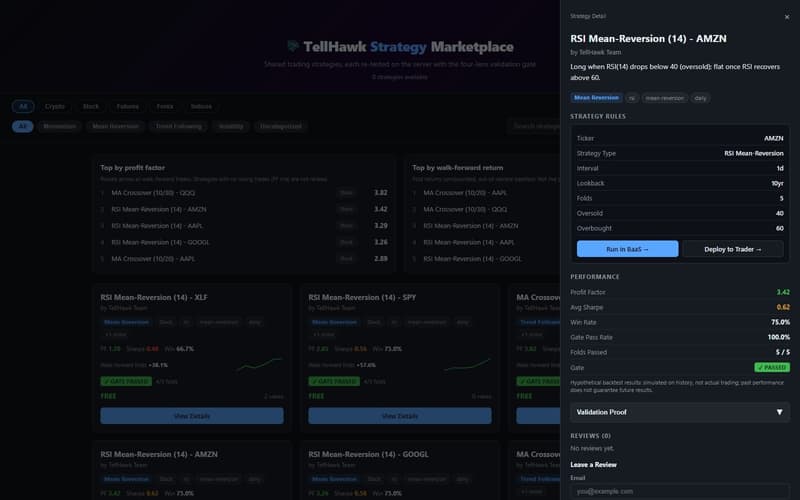Click the Mean Reversion tag on XLF card
Image resolution: width=800 pixels, height=500 pixels.
pos(126,322)
